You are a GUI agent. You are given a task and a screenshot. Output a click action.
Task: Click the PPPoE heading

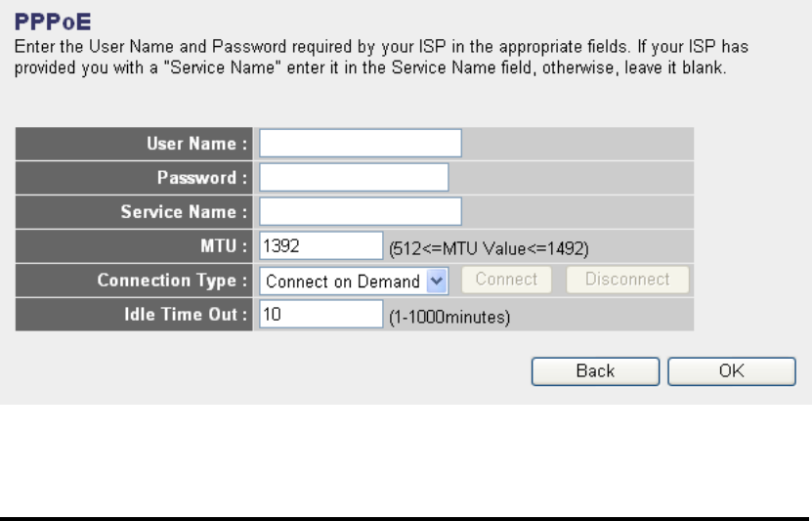(47, 18)
